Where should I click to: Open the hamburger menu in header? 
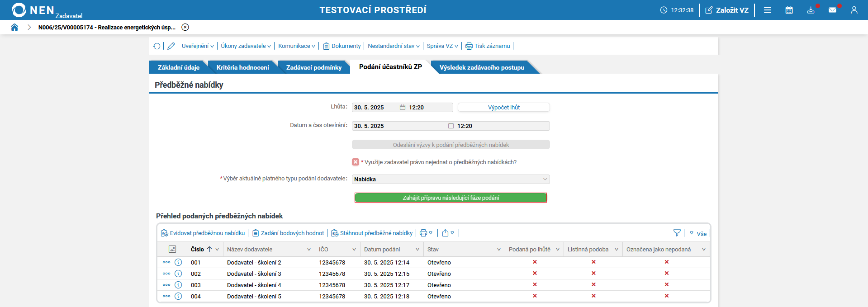[768, 10]
